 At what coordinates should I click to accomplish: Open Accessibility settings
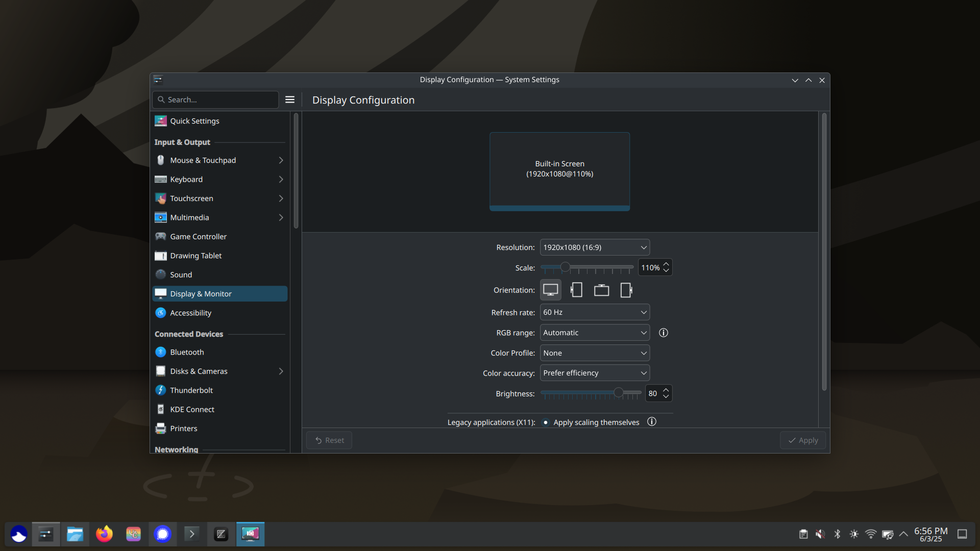[x=219, y=313]
